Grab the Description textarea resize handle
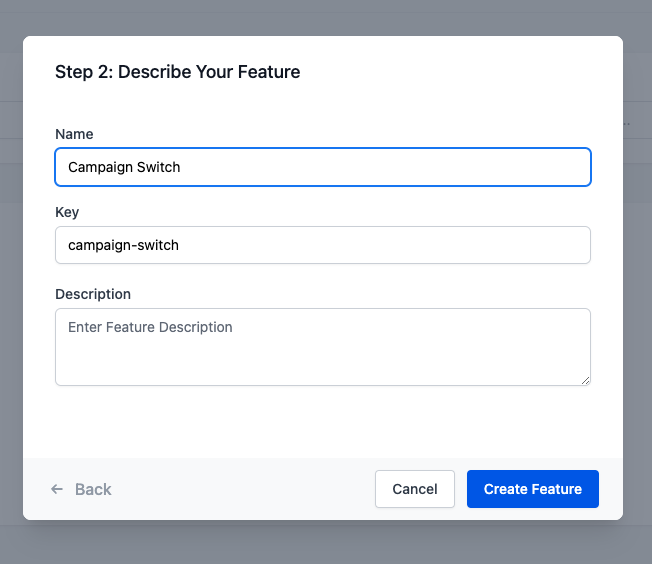The height and width of the screenshot is (564, 652). point(586,380)
